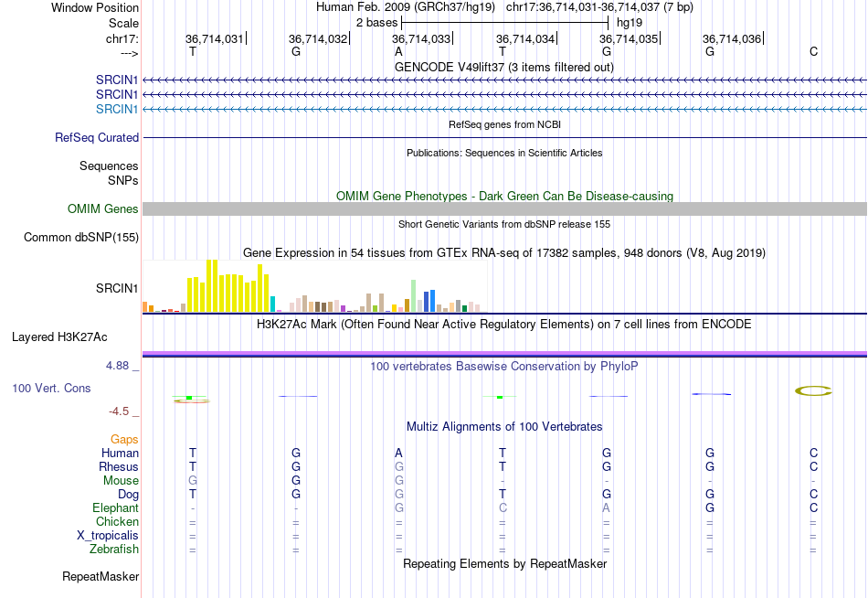Click the OMIM Genes label

click(x=102, y=209)
